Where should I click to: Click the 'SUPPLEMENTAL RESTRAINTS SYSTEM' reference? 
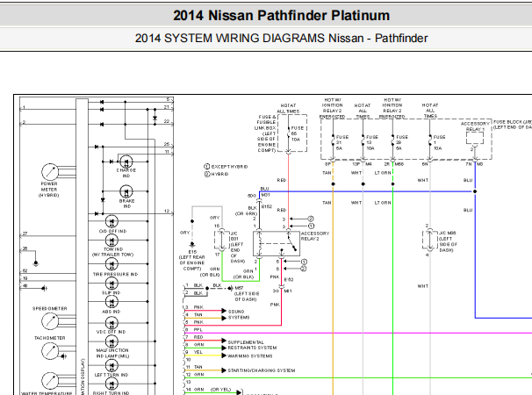(252, 345)
